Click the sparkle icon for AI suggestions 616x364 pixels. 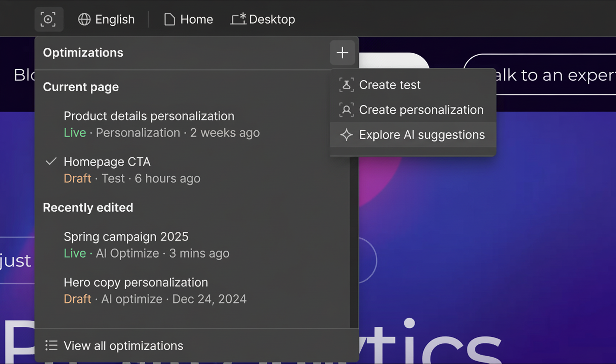point(346,135)
